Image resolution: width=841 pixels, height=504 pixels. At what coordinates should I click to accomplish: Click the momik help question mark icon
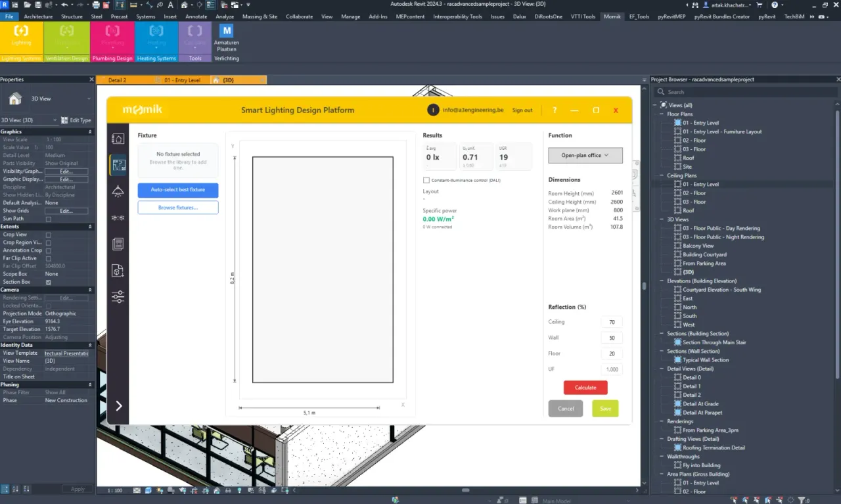(555, 110)
